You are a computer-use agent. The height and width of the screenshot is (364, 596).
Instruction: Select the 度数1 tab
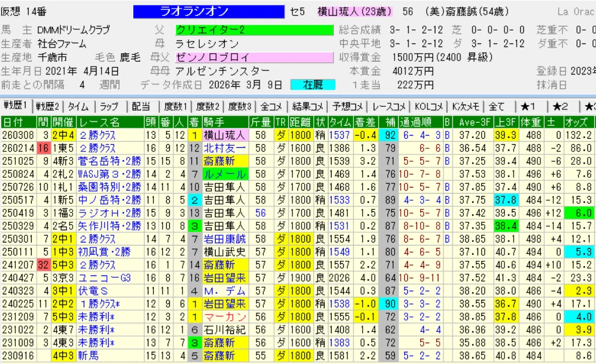(x=175, y=107)
